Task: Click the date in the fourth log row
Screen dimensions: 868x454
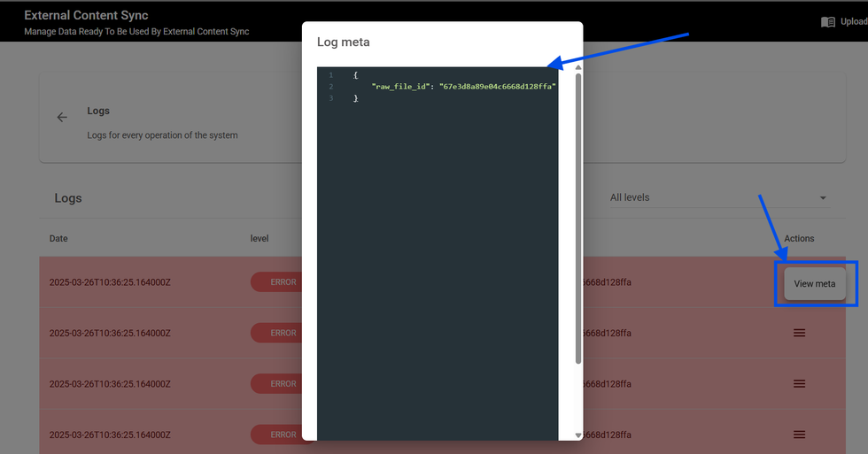Action: tap(110, 435)
